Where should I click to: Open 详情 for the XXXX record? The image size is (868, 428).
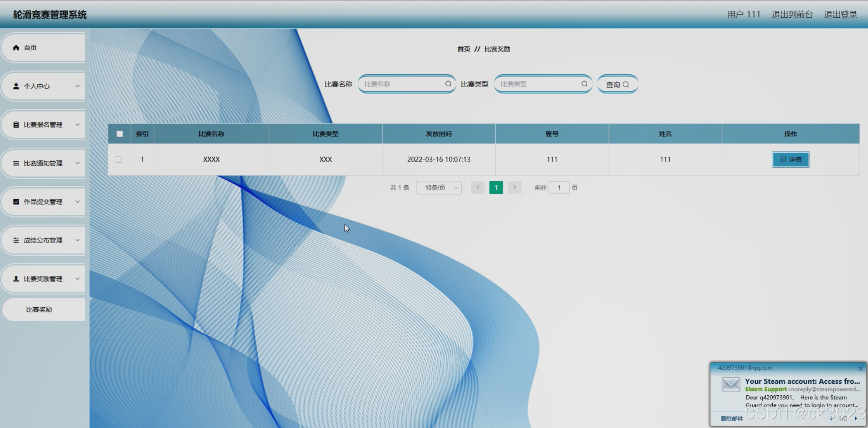pos(790,160)
